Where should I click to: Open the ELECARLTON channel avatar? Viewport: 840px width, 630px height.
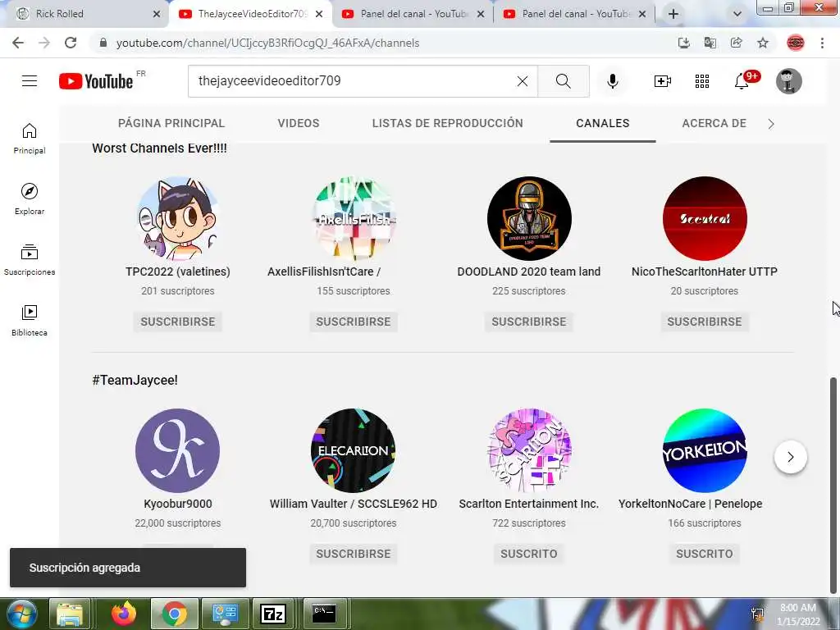[x=353, y=450]
